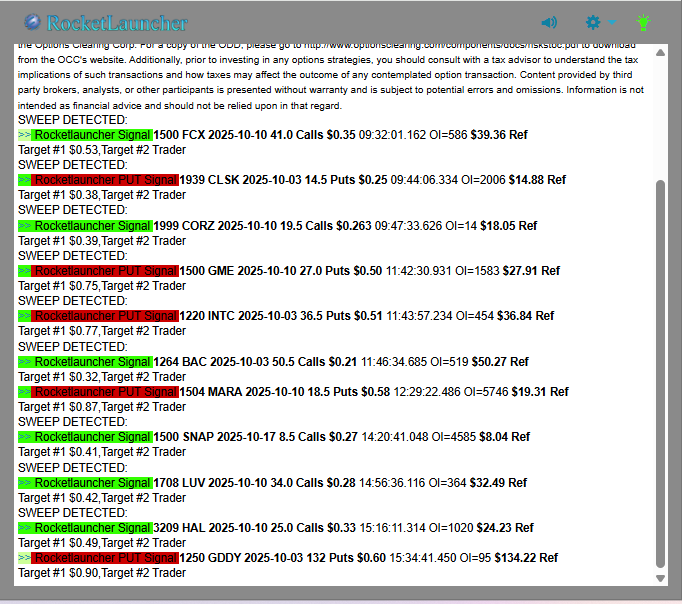The image size is (682, 604).
Task: Click the green lightbulb status icon
Action: (x=644, y=22)
